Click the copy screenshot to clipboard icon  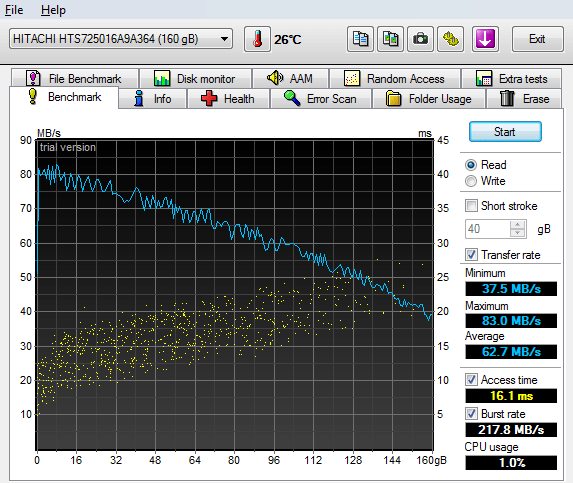coord(390,39)
